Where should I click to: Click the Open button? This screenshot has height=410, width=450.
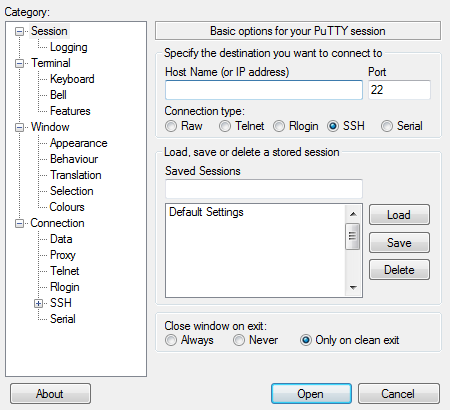pyautogui.click(x=311, y=394)
